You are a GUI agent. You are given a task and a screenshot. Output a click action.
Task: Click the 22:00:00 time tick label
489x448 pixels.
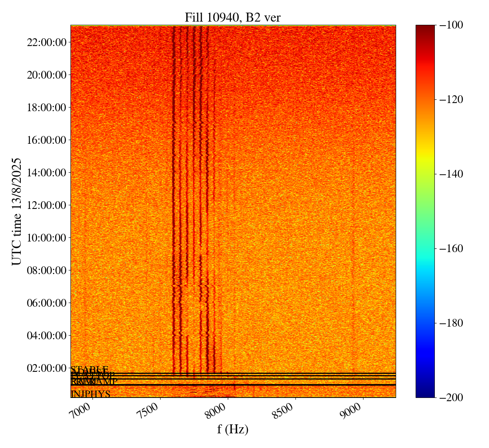coord(46,42)
